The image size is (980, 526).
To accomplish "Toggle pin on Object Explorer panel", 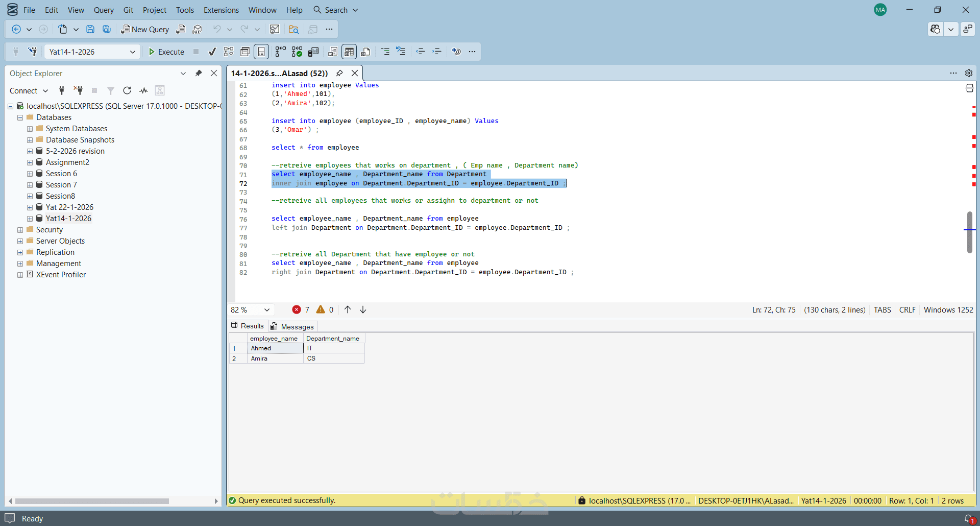I will point(199,74).
